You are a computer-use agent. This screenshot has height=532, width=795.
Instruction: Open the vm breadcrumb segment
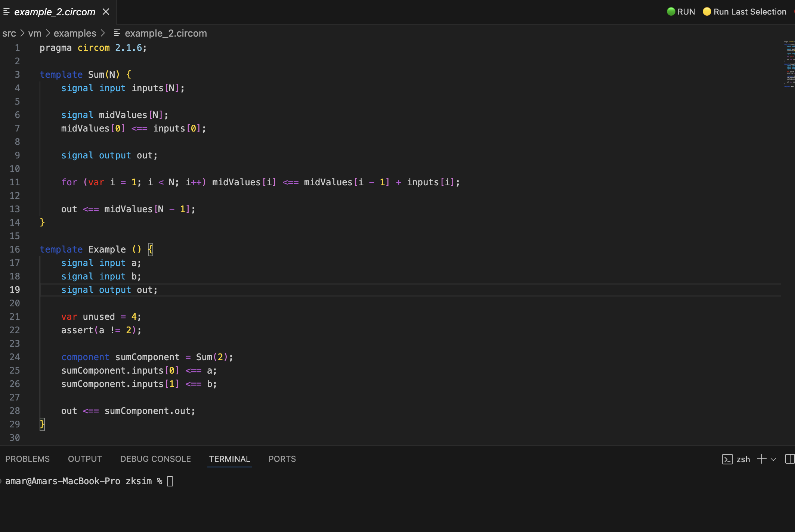click(x=35, y=33)
